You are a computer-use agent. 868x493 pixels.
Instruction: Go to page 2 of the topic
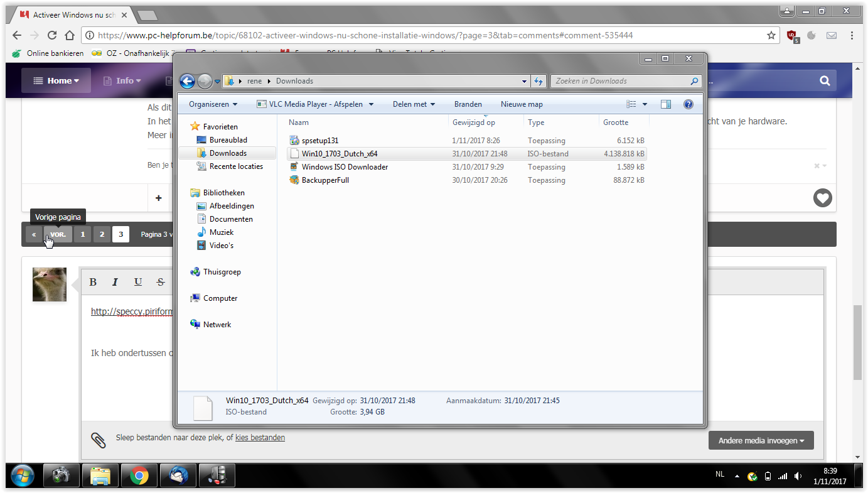click(101, 234)
